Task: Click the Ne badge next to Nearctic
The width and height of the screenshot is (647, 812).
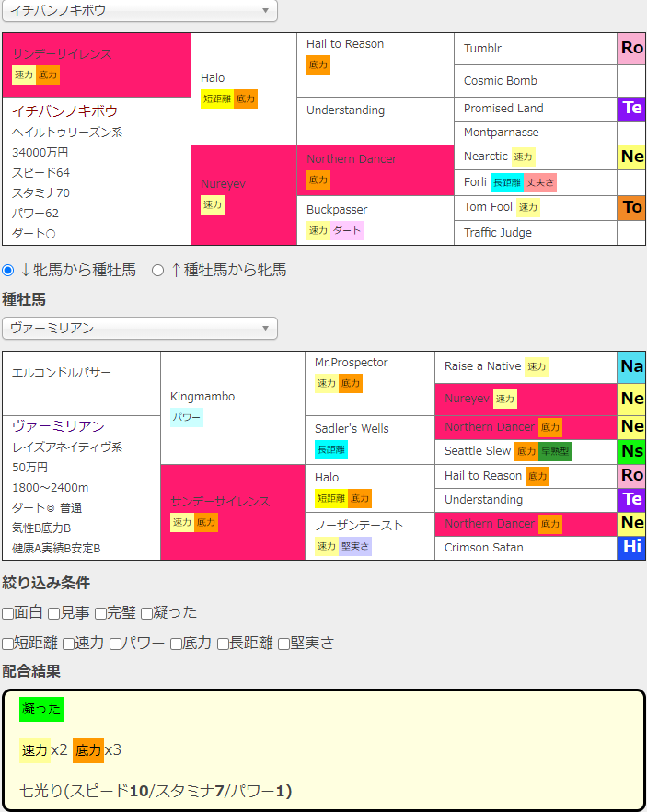Action: coord(631,157)
